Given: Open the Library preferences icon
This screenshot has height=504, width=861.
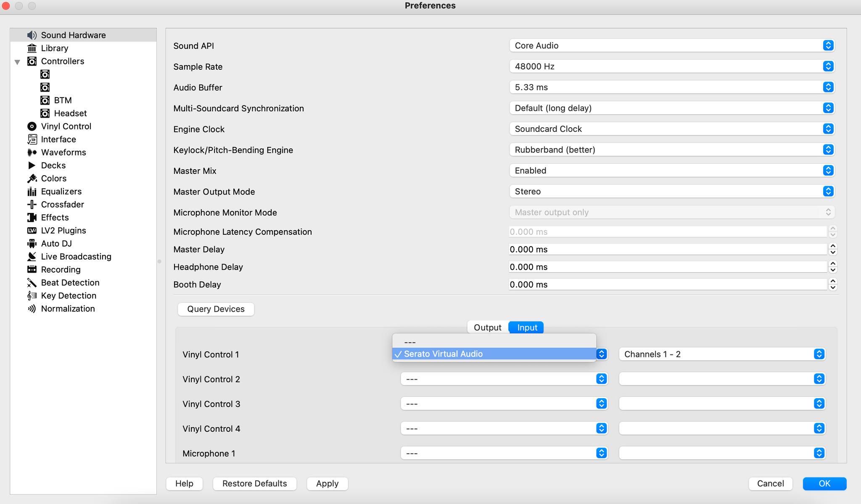Looking at the screenshot, I should click(32, 48).
